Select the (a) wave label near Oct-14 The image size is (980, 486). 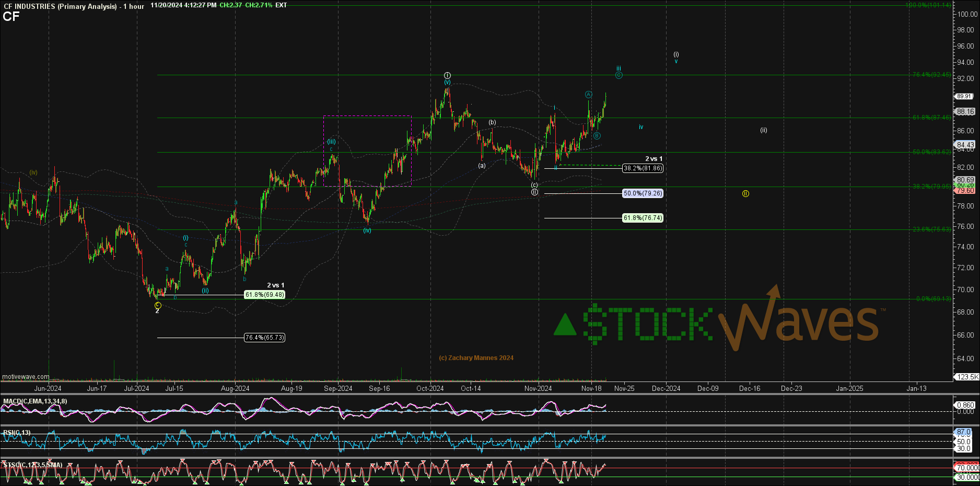(x=482, y=166)
